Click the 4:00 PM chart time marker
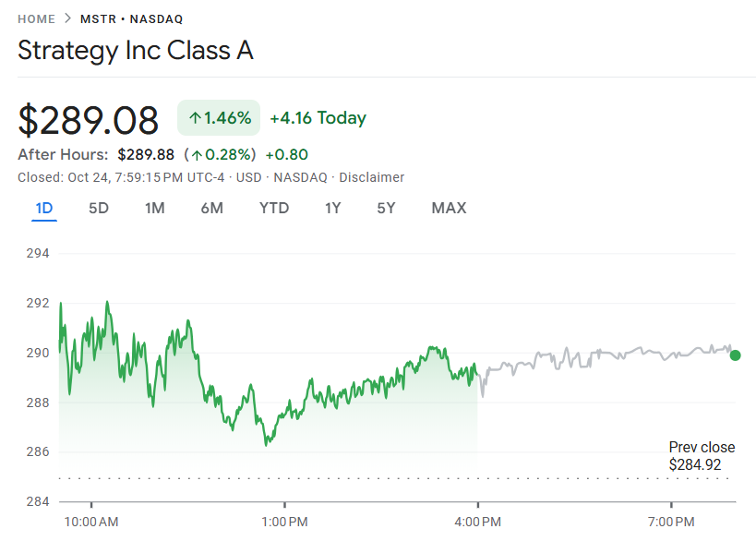 (477, 522)
